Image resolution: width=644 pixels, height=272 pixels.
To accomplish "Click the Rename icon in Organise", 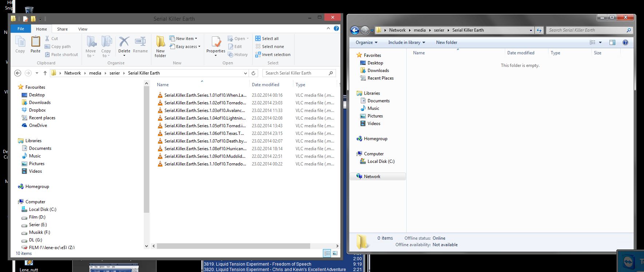I will tap(140, 41).
